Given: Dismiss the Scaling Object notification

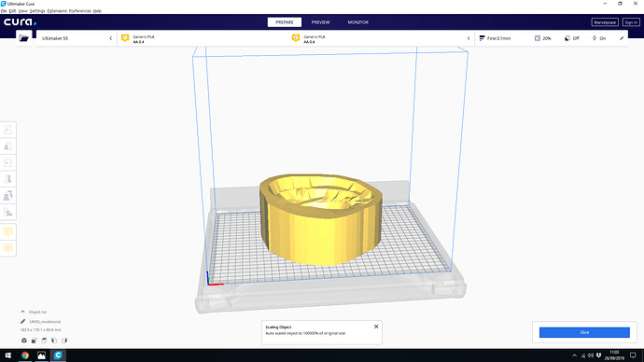Looking at the screenshot, I should 376,327.
